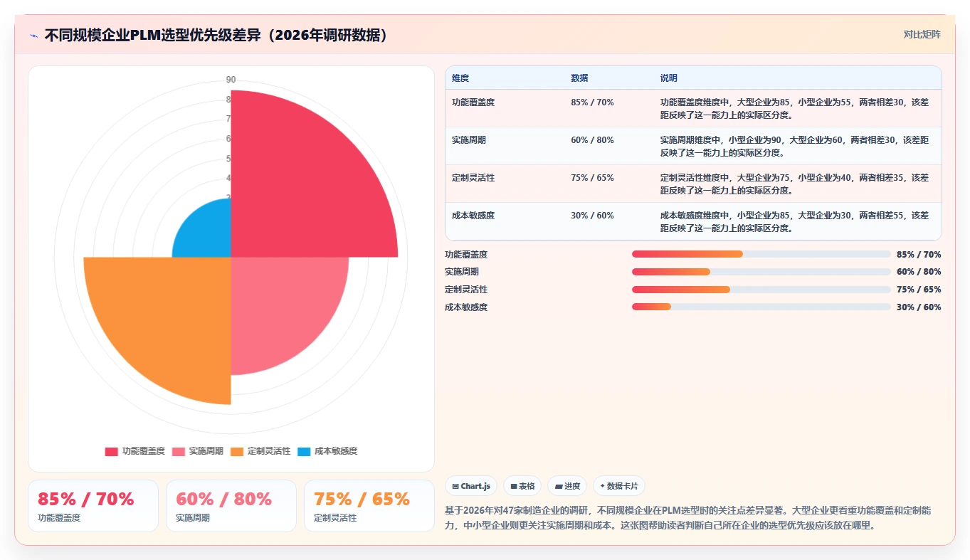Click the summary paragraph starting 基于2026年
970x560 pixels.
click(x=688, y=518)
